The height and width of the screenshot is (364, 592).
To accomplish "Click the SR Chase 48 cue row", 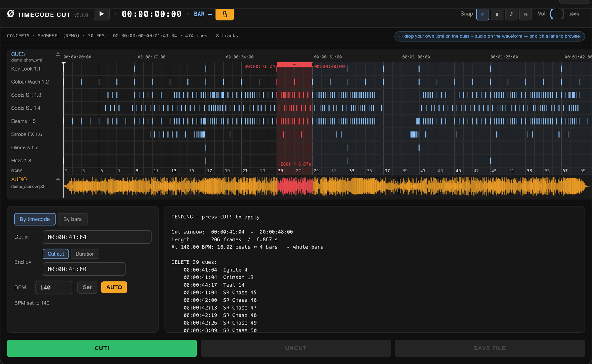I will (x=220, y=315).
